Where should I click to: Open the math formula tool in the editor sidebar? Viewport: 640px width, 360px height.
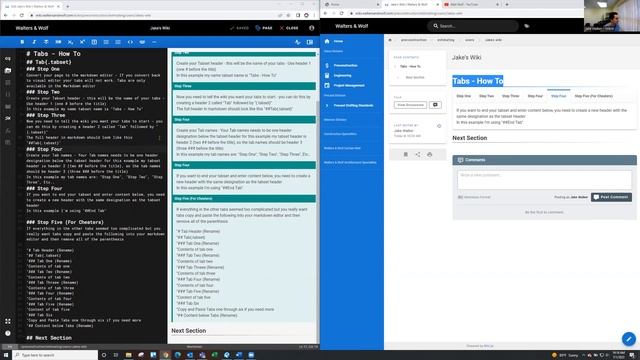8,131
